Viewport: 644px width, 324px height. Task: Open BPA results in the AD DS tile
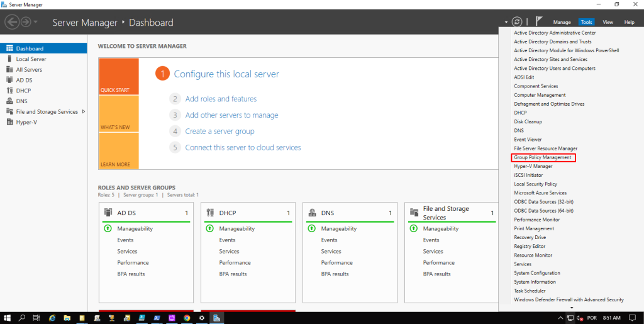point(131,274)
